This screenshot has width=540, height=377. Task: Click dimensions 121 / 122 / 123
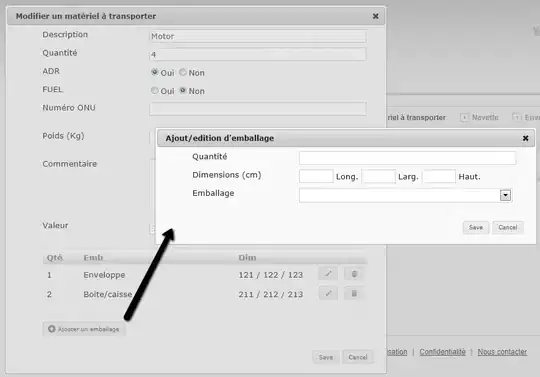[271, 275]
